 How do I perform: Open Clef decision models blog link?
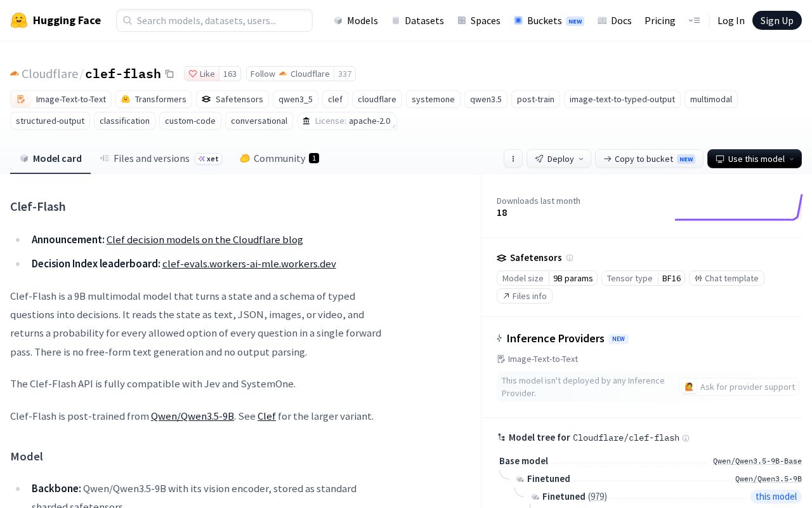point(205,239)
